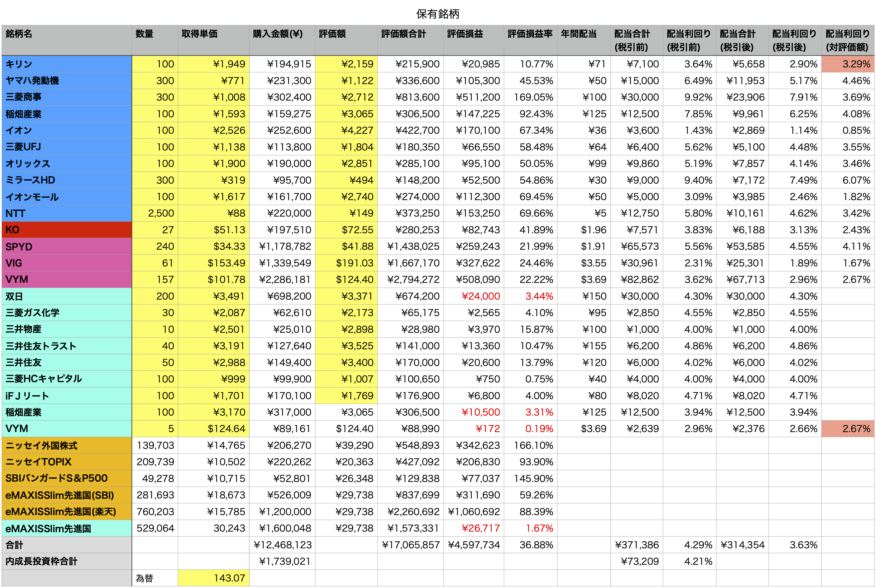Click the VIG name cell
This screenshot has width=876, height=588.
pyautogui.click(x=67, y=263)
